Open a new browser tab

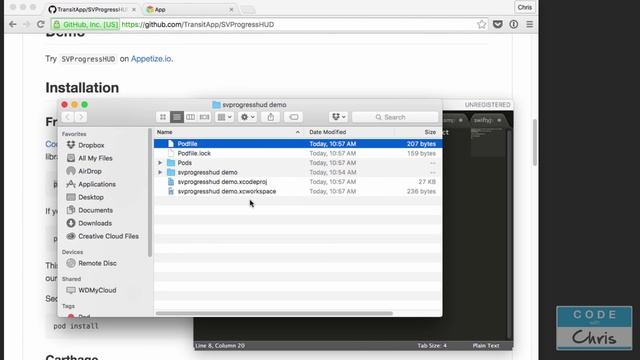tap(247, 9)
